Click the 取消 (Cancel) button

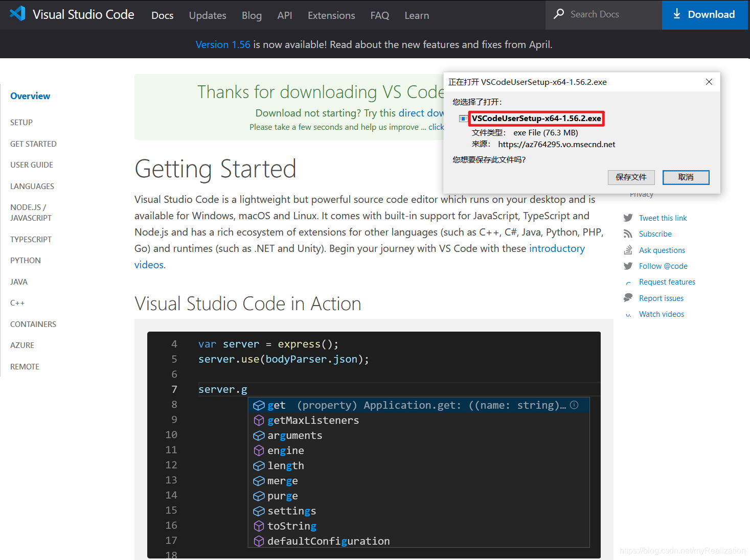click(686, 177)
